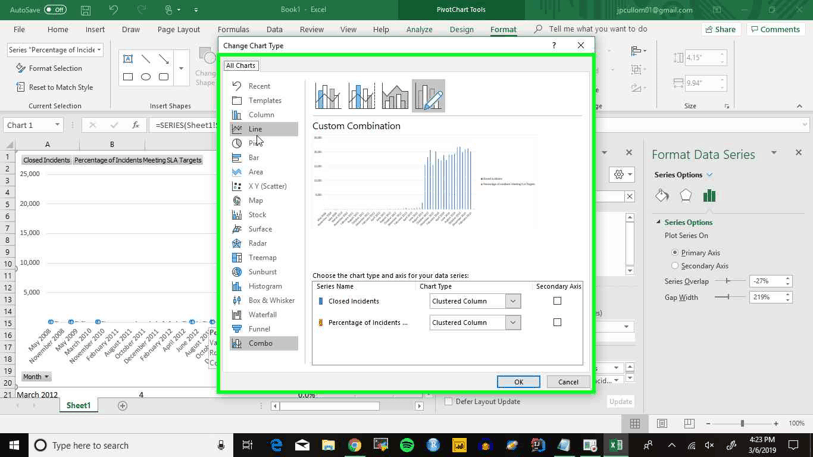Select the Secondary Axis radio button
The image size is (815, 458).
[x=675, y=266]
